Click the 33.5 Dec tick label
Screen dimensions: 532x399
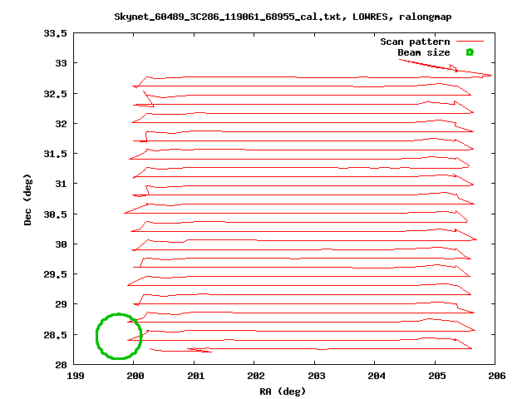(55, 33)
